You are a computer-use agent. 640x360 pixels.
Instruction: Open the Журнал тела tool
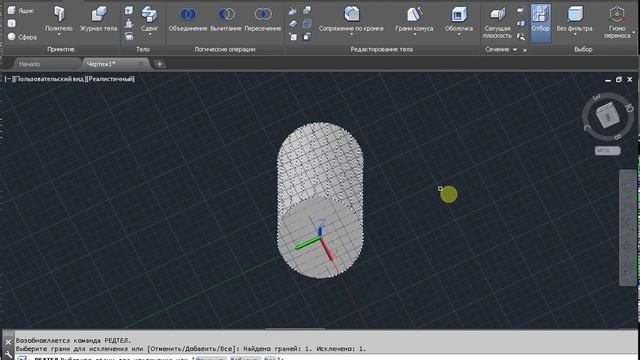(98, 18)
